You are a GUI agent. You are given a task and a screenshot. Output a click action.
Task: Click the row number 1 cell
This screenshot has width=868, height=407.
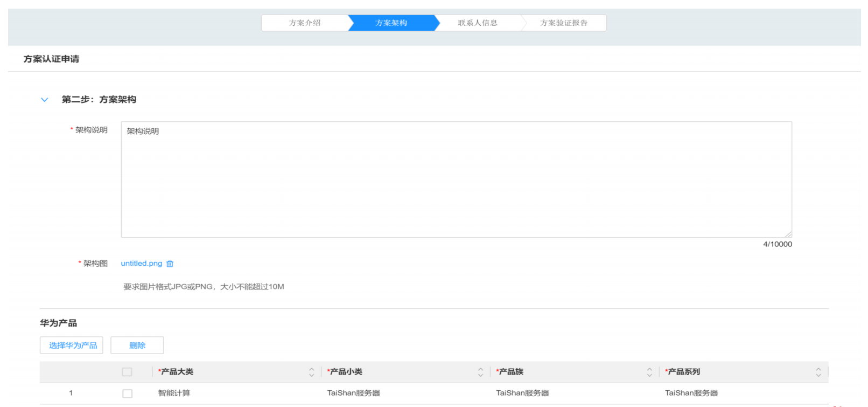point(71,393)
